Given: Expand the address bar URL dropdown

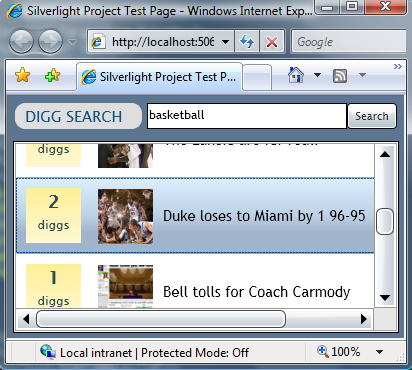Looking at the screenshot, I should (x=226, y=42).
